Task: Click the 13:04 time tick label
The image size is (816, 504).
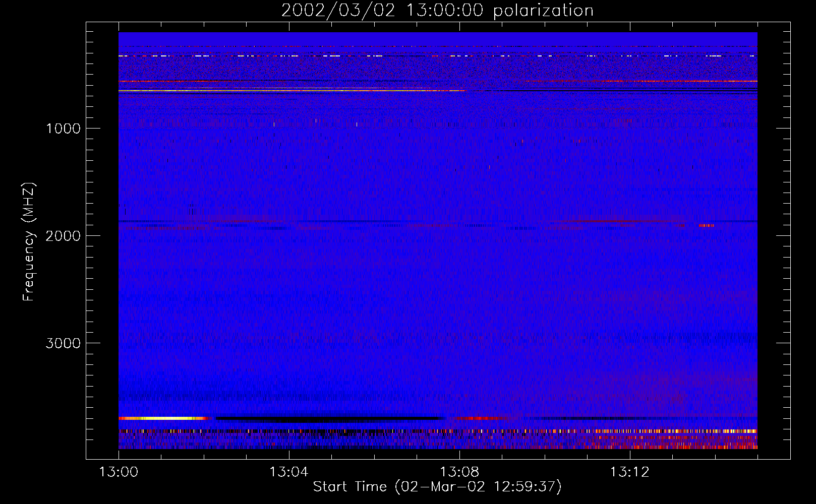Action: (x=288, y=472)
